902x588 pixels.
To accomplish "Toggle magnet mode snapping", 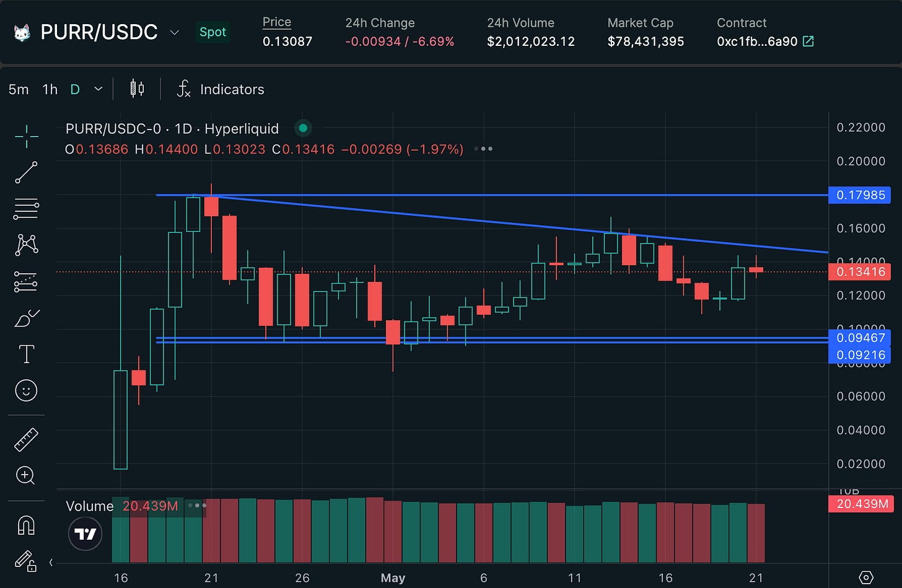I will pos(26,525).
